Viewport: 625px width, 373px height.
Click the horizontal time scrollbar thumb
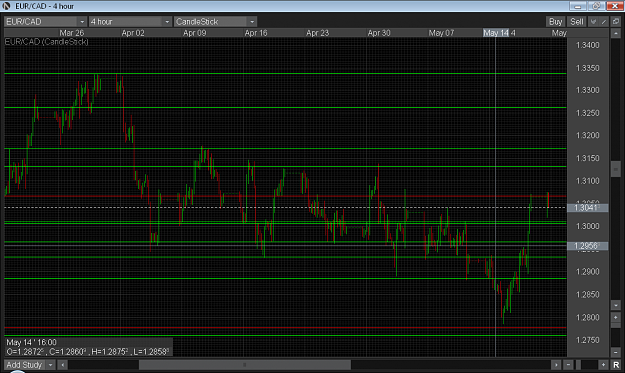coord(245,365)
